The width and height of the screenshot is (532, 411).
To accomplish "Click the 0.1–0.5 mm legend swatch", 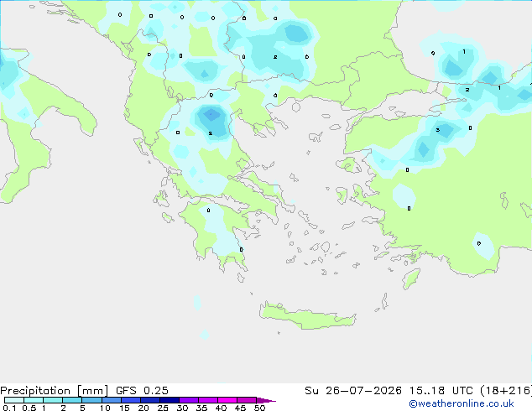I will coord(14,400).
